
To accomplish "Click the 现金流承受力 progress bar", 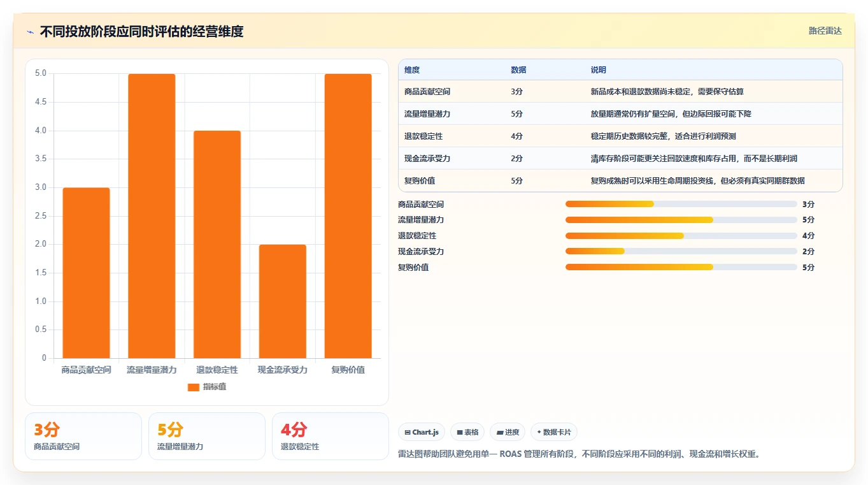I will point(681,252).
